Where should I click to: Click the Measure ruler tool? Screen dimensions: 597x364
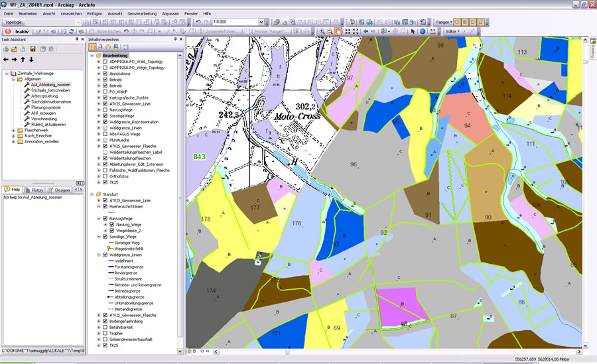pos(432,32)
